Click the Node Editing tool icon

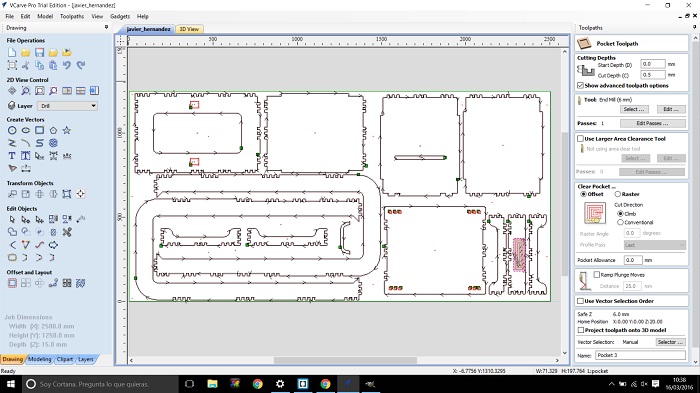click(26, 219)
